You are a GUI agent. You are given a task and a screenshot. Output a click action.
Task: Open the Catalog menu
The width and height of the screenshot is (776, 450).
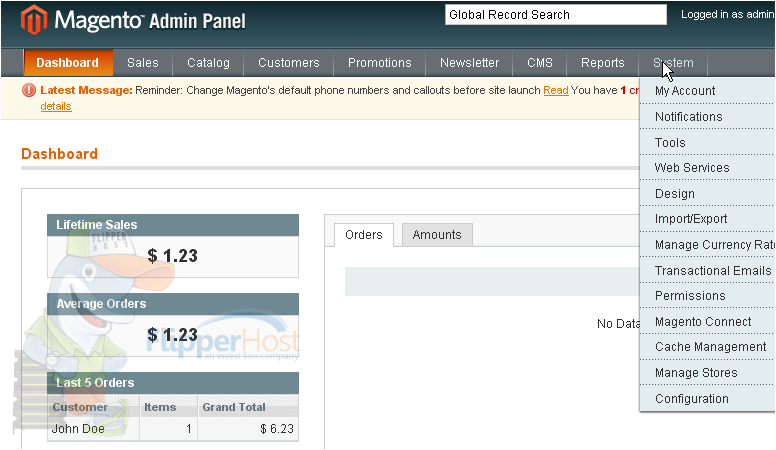[x=208, y=63]
